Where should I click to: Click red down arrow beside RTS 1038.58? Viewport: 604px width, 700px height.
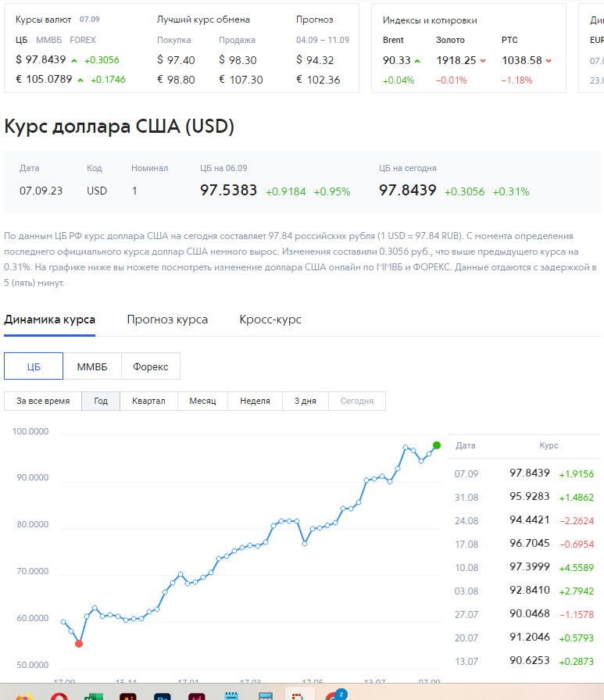point(549,60)
